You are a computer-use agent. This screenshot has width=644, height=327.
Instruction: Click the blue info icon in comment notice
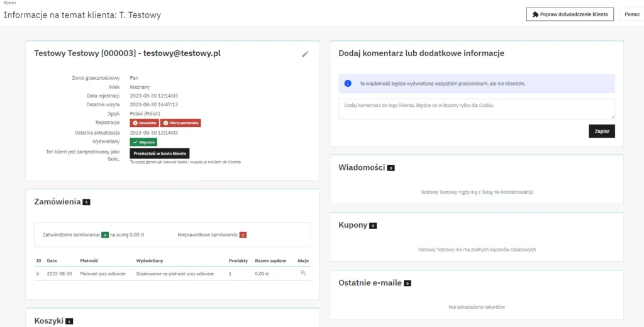(348, 84)
